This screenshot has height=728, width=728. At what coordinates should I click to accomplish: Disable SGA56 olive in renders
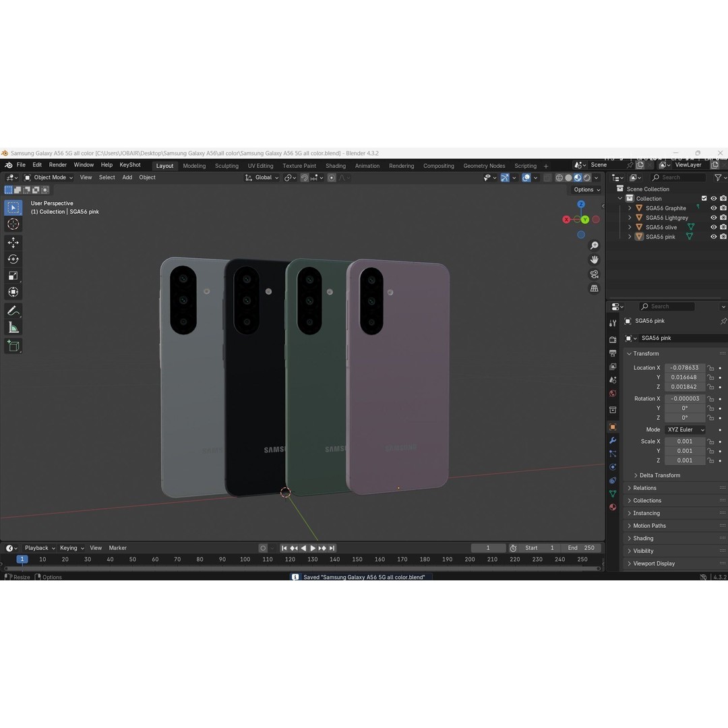click(x=723, y=227)
